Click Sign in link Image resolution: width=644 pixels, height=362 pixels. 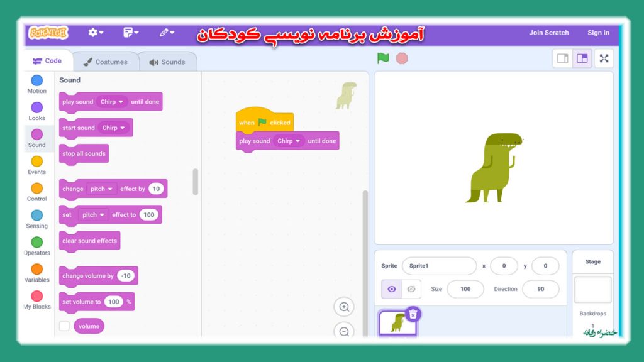pyautogui.click(x=598, y=33)
